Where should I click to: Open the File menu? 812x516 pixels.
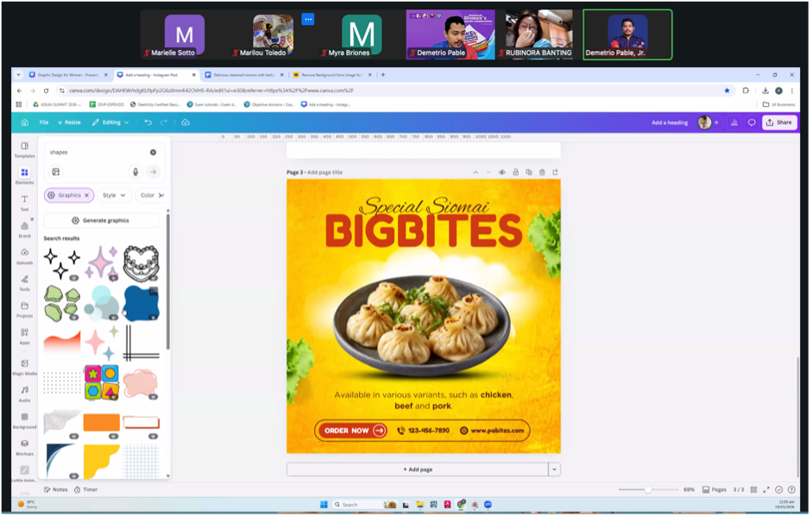coord(43,123)
